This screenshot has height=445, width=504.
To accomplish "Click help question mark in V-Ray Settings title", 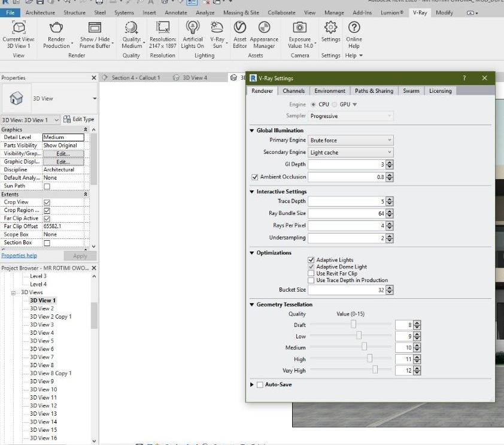I will (x=464, y=78).
